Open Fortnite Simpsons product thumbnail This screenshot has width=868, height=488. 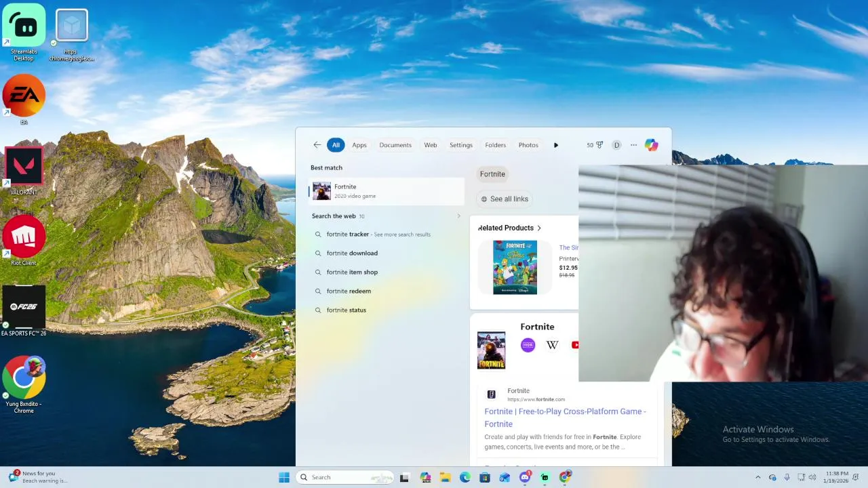tap(515, 267)
